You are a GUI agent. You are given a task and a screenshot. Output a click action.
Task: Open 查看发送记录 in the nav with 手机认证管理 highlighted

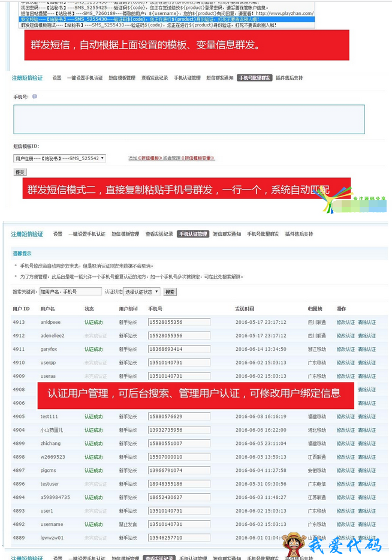tap(159, 234)
